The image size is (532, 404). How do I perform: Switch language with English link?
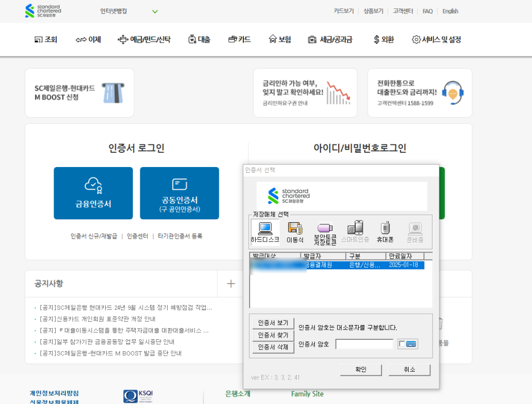(x=450, y=11)
